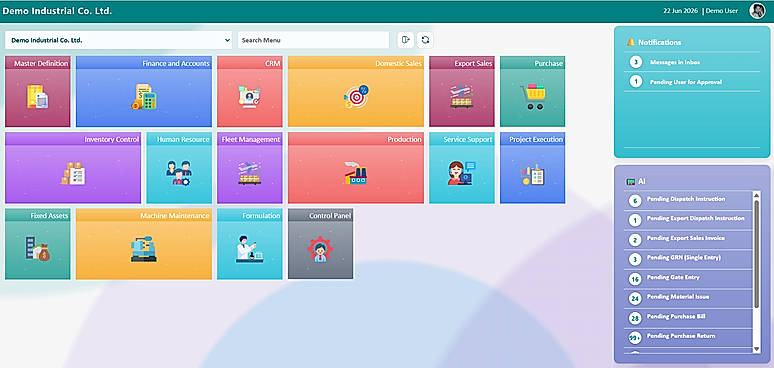Open Fleet Management module icon
The height and width of the screenshot is (368, 774).
[x=249, y=173]
